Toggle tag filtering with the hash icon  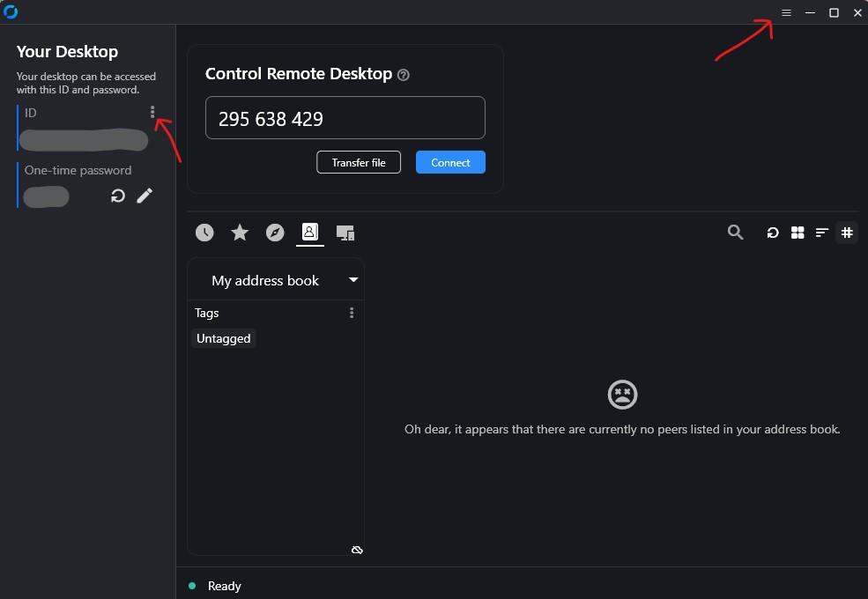[x=847, y=233]
